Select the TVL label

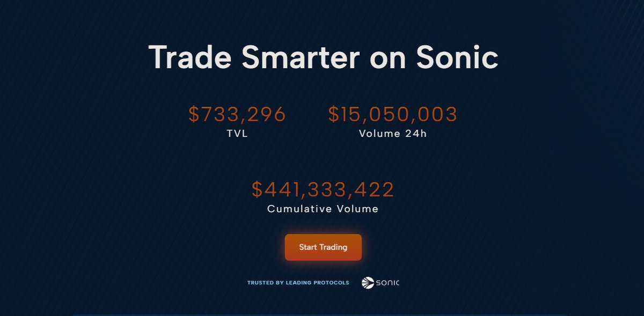237,134
